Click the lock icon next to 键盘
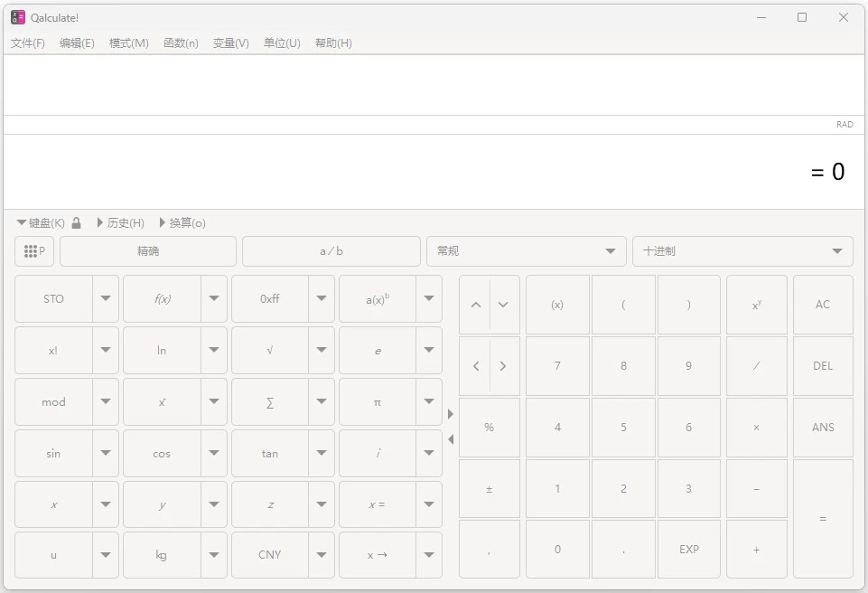868x593 pixels. 77,223
